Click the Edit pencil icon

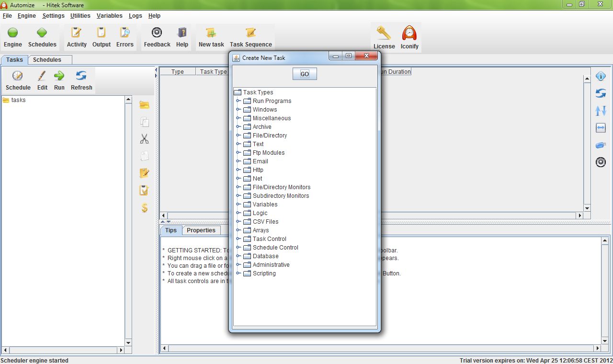point(42,76)
